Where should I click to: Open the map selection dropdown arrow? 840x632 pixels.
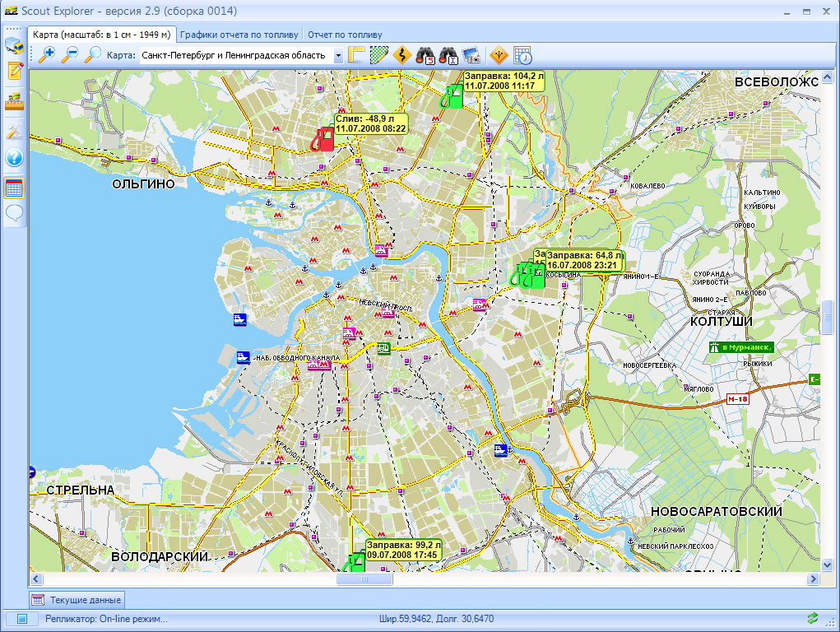pos(338,55)
